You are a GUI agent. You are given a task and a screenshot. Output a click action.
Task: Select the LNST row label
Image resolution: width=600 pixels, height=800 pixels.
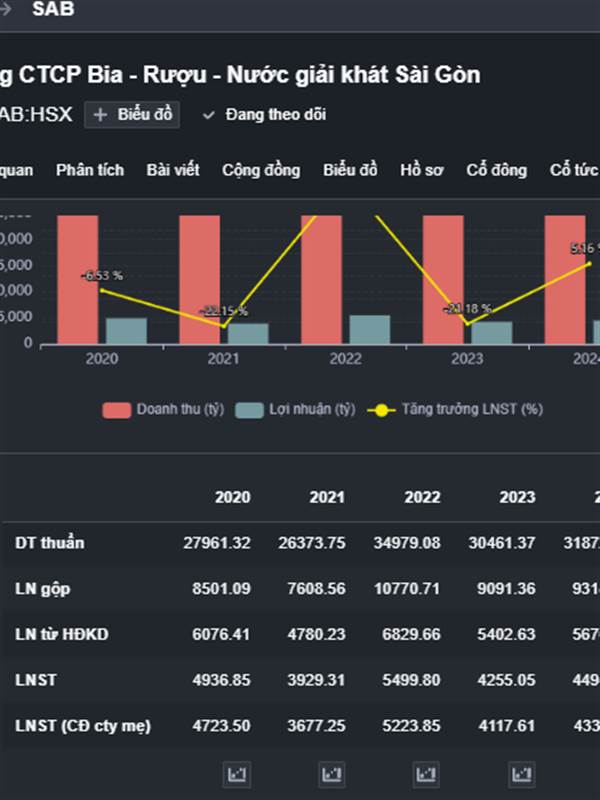click(x=36, y=680)
